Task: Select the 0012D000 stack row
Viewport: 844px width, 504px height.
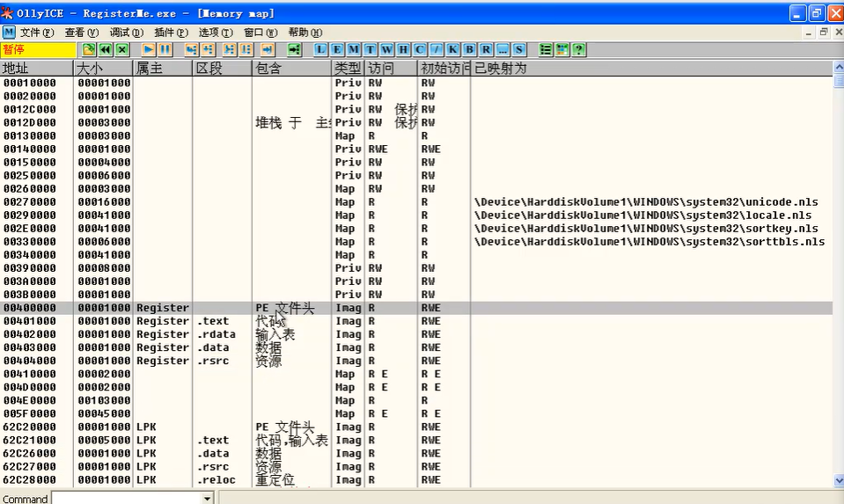Action: pyautogui.click(x=416, y=122)
